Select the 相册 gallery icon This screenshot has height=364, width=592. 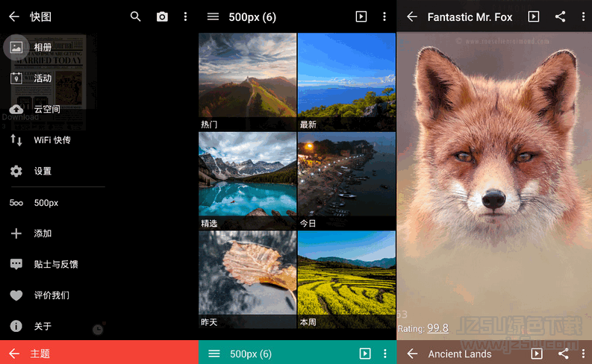click(x=16, y=47)
